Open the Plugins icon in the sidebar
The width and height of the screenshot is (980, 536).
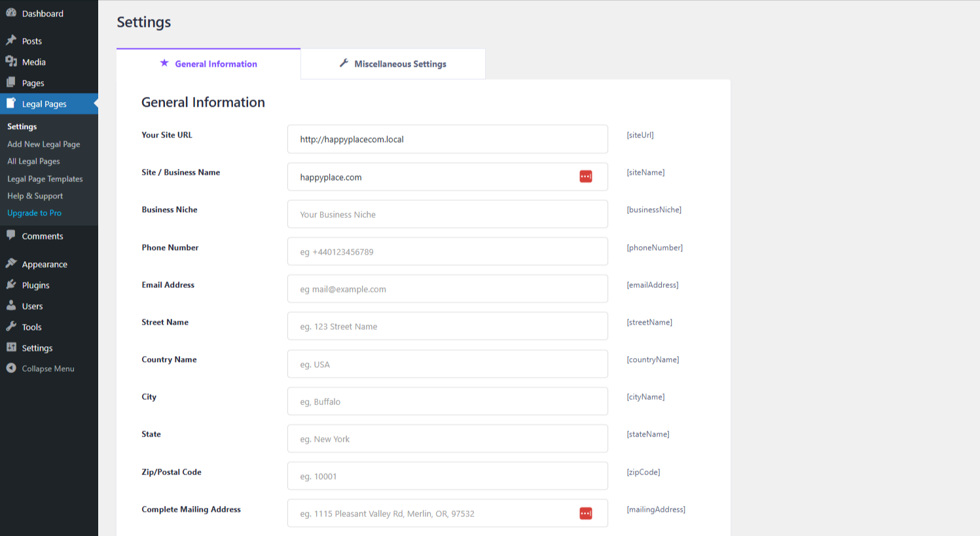click(11, 285)
